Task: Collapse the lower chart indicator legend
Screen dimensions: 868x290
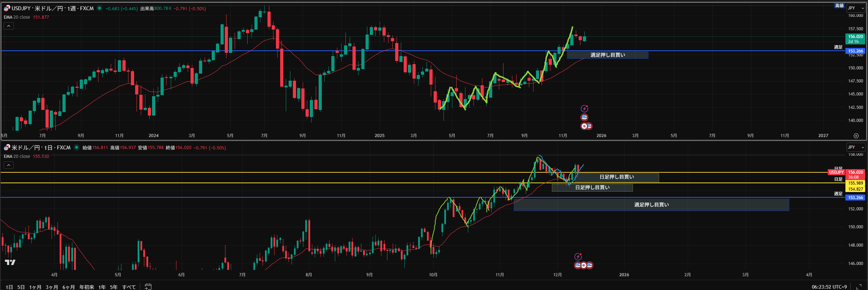Action: click(x=8, y=165)
